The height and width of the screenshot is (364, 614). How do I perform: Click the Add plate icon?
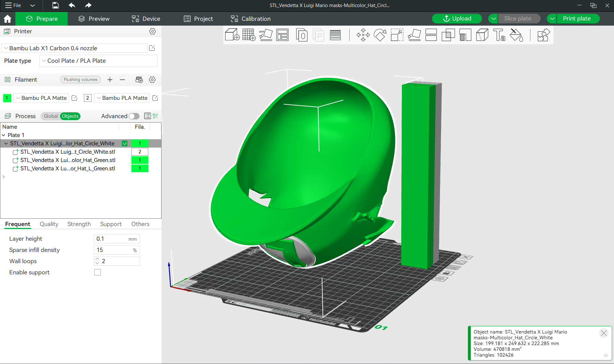tap(249, 35)
